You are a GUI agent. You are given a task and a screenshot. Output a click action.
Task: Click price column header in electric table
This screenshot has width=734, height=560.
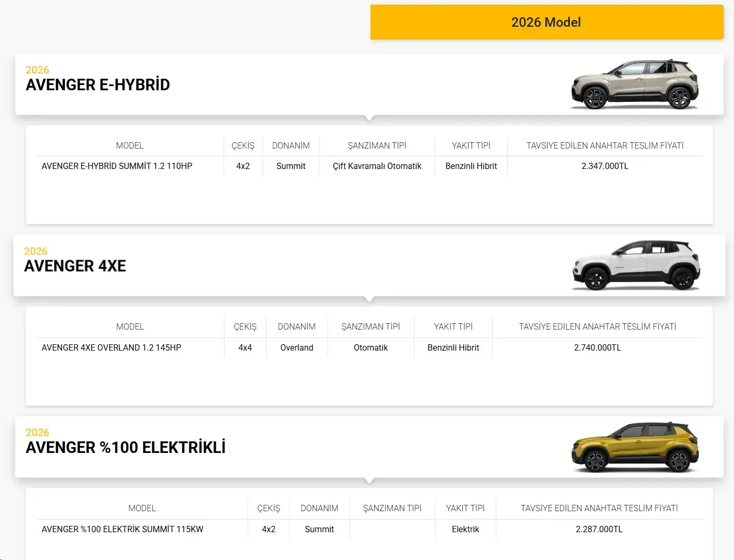coord(599,508)
